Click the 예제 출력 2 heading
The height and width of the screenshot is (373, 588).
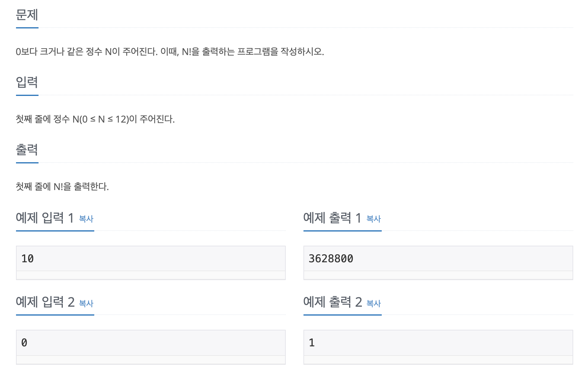click(x=333, y=302)
